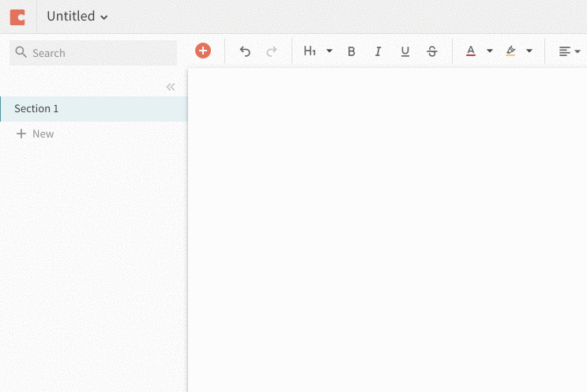Open the highlight color dropdown arrow
Viewport: 587px width, 392px height.
pos(529,51)
